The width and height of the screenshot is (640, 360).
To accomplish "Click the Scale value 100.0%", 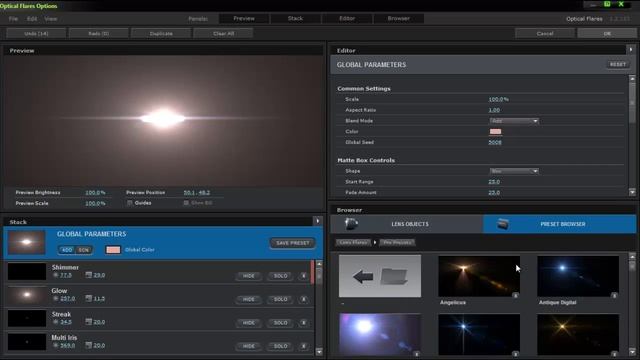I will click(498, 99).
